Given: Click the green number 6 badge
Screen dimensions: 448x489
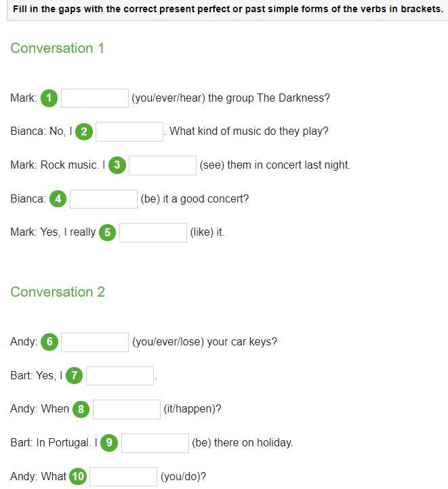Looking at the screenshot, I should click(49, 342).
